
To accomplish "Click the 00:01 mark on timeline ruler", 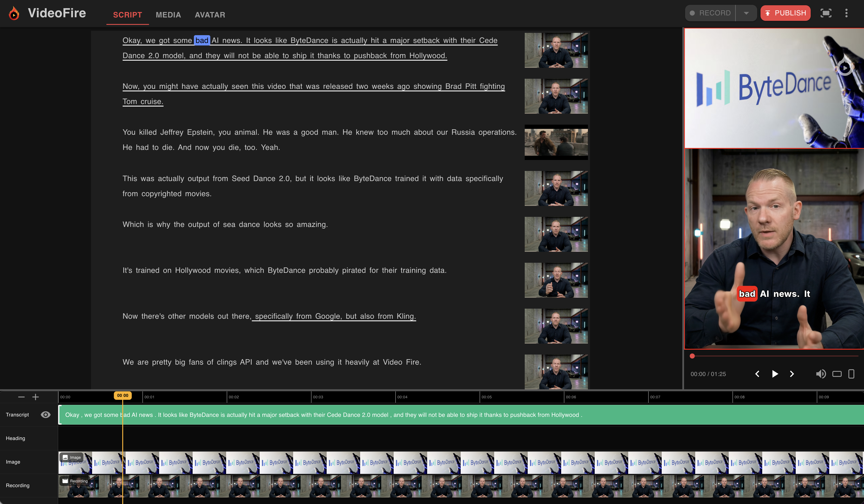I will click(149, 397).
